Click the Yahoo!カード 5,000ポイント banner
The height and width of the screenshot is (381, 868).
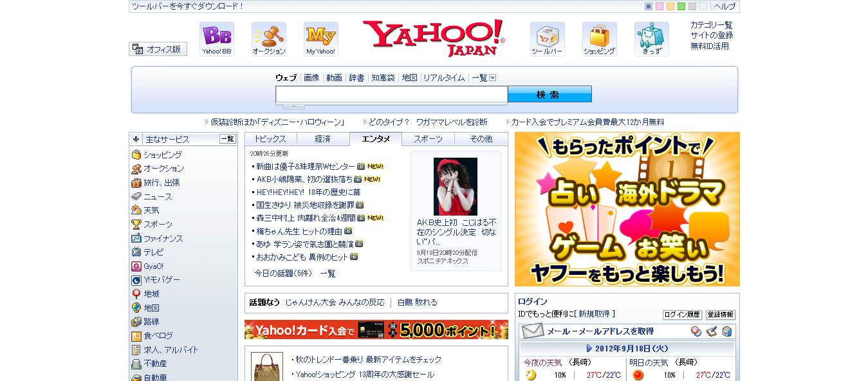pos(376,330)
